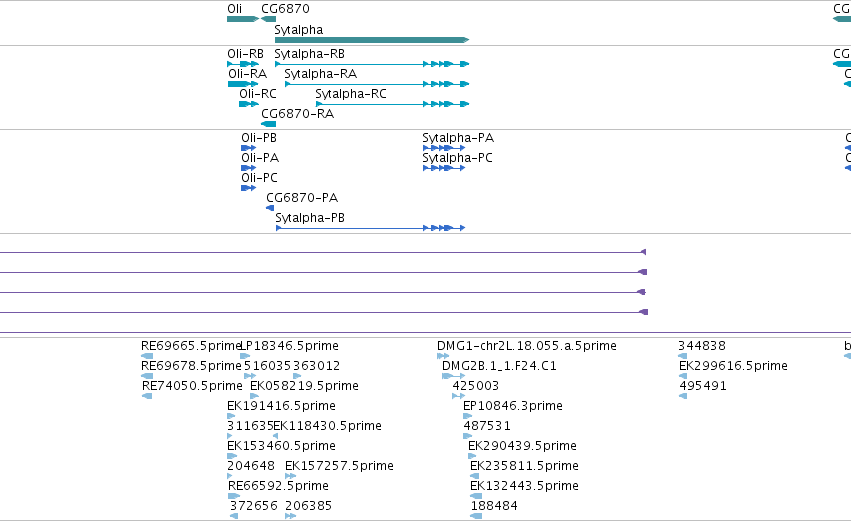Click the CG6870-PA protein label
Image resolution: width=851 pixels, height=521 pixels.
pos(302,198)
